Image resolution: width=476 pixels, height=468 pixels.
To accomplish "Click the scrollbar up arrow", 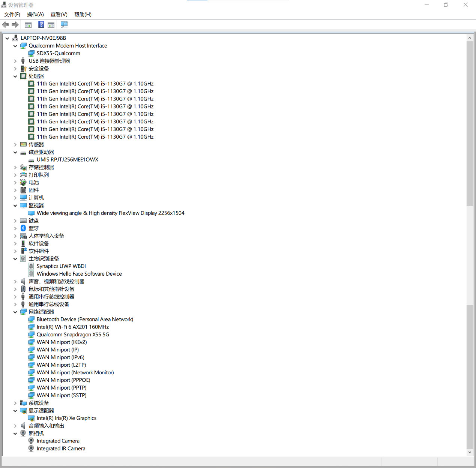I will [x=470, y=38].
